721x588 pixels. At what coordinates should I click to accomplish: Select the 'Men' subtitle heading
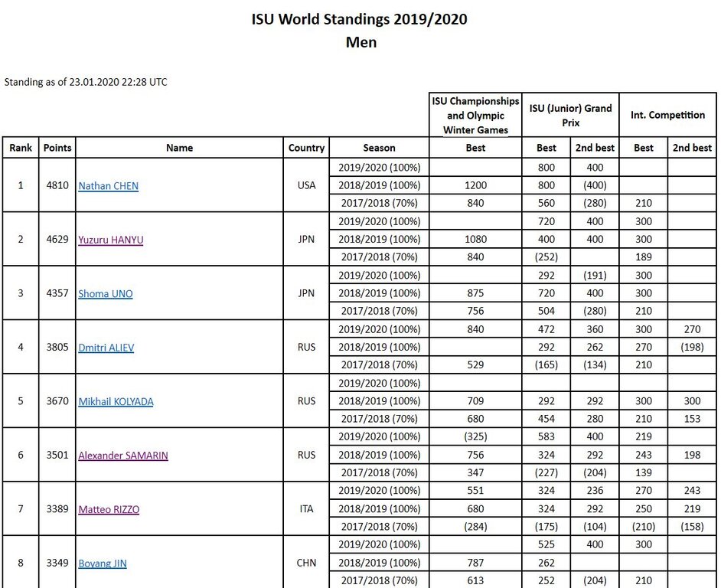[361, 42]
